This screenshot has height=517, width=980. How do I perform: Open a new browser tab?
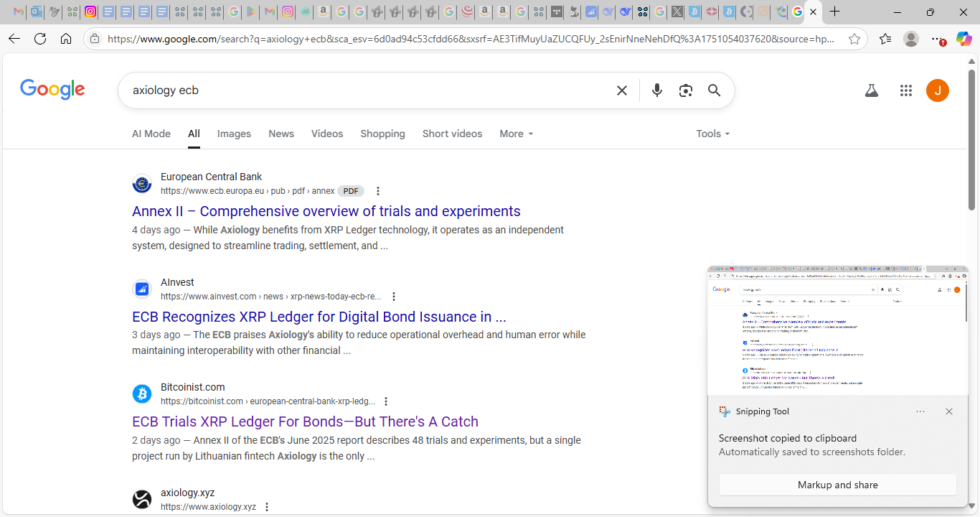pos(835,11)
